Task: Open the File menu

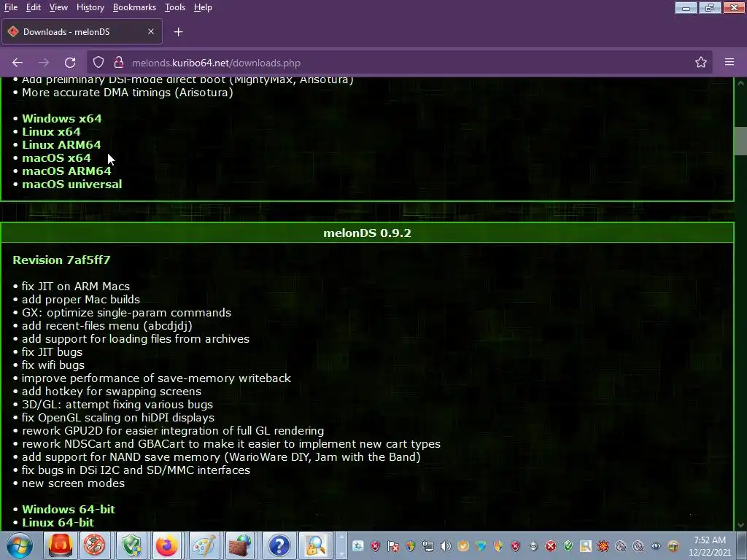Action: tap(10, 7)
